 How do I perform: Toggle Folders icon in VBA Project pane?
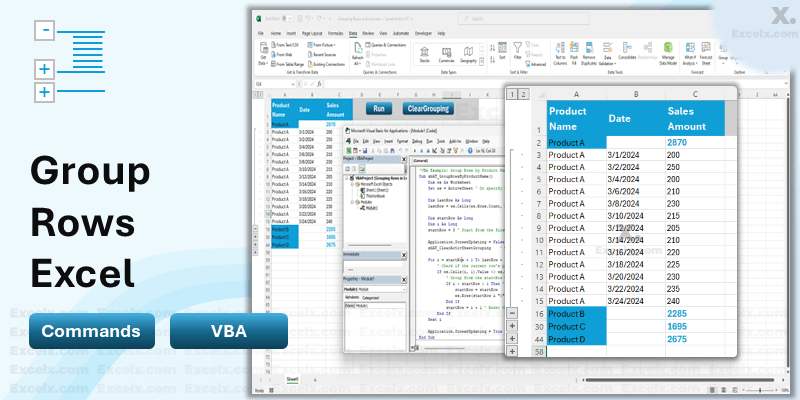pyautogui.click(x=362, y=168)
